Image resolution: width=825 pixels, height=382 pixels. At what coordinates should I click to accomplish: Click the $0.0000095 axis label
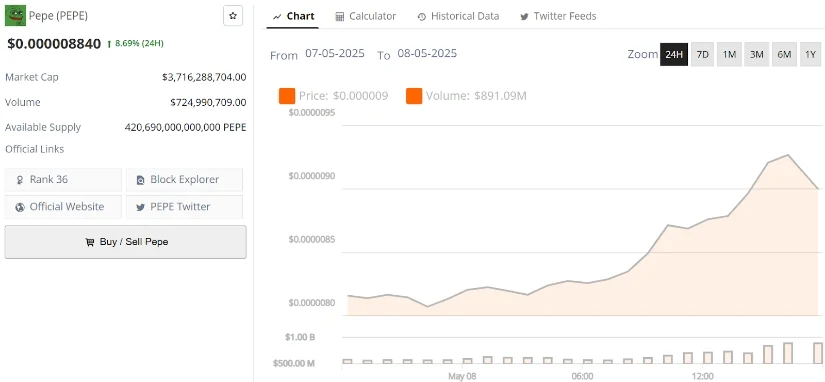[312, 113]
